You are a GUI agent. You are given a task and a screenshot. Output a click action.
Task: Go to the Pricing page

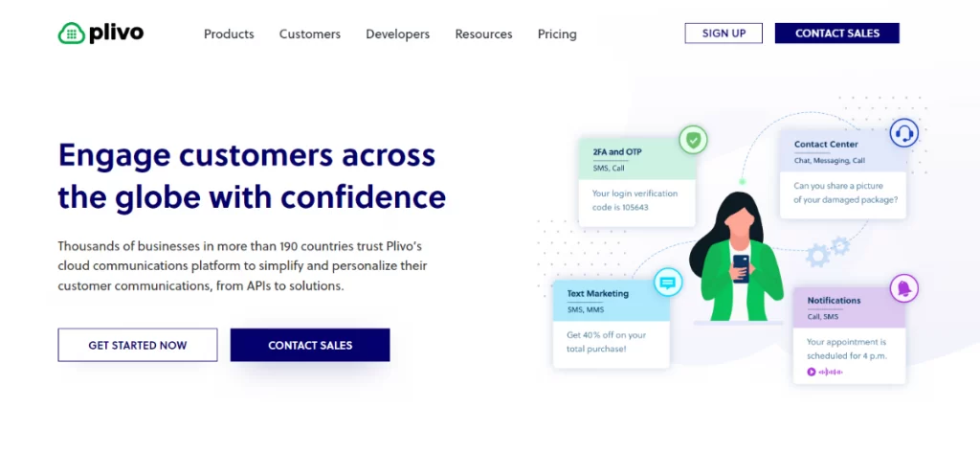pyautogui.click(x=557, y=34)
